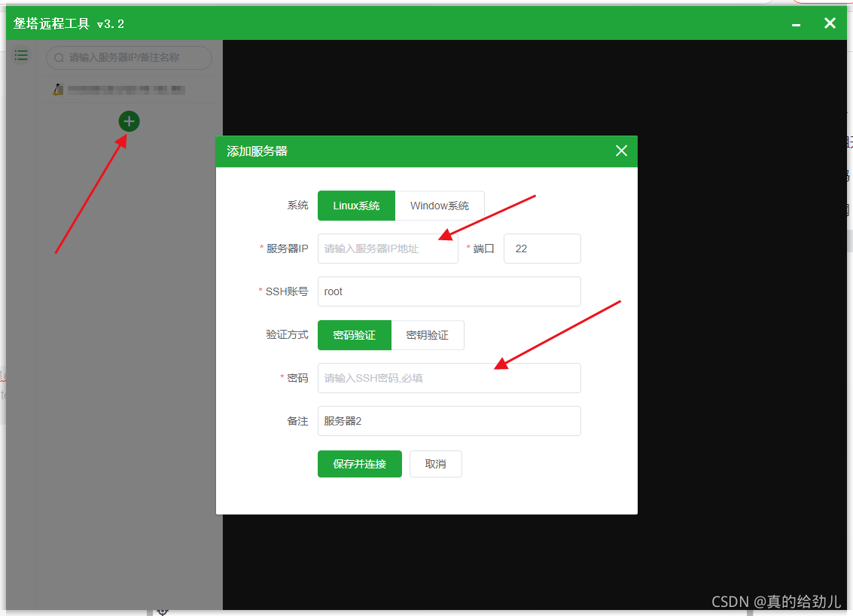Image resolution: width=853 pixels, height=616 pixels.
Task: Select Window系统 option
Action: pyautogui.click(x=440, y=206)
